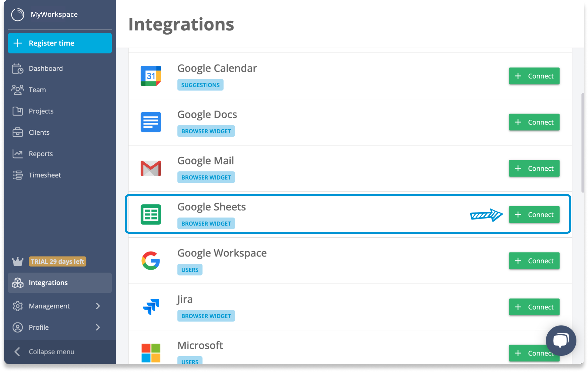The width and height of the screenshot is (588, 372).
Task: Connect the Jira integration
Action: tap(534, 307)
